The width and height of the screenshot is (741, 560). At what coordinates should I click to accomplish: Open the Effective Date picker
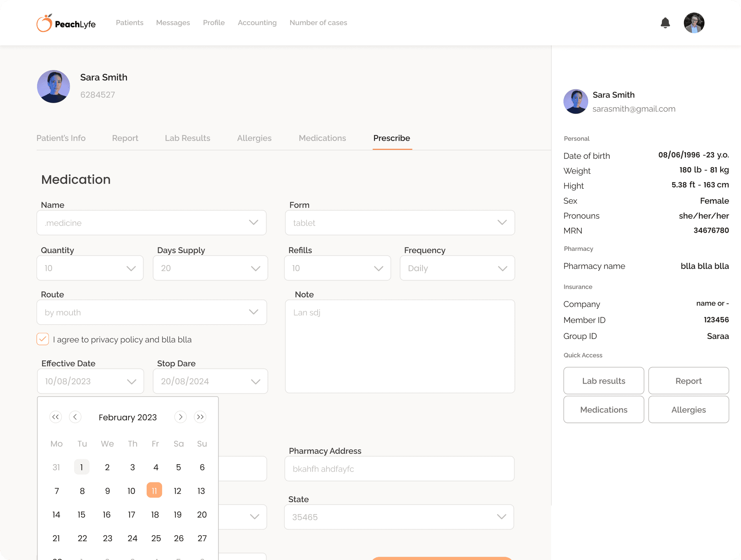pos(90,381)
